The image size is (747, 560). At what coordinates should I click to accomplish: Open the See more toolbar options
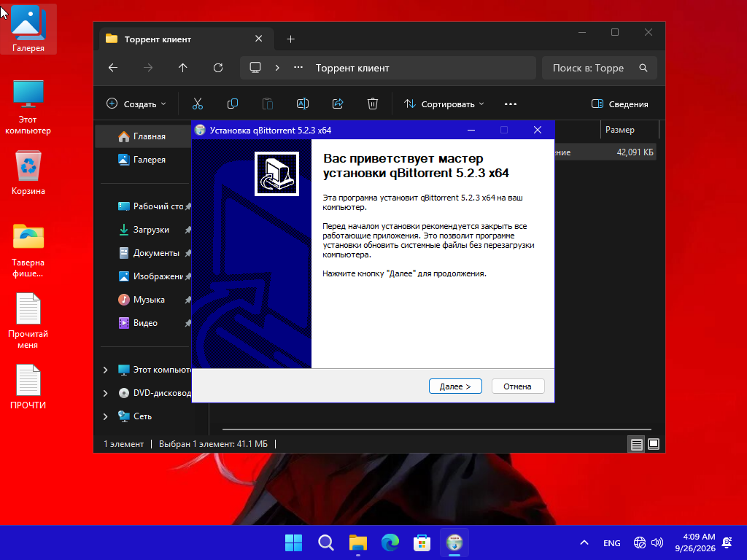[510, 104]
